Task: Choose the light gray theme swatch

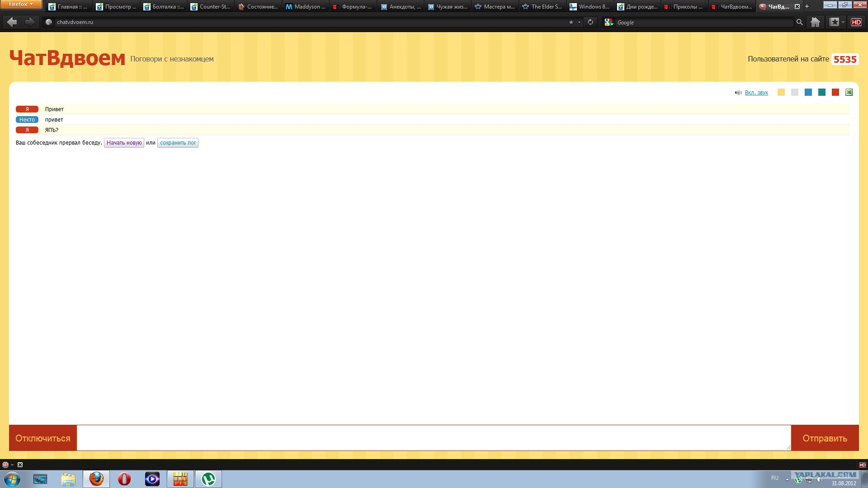Action: [x=795, y=92]
